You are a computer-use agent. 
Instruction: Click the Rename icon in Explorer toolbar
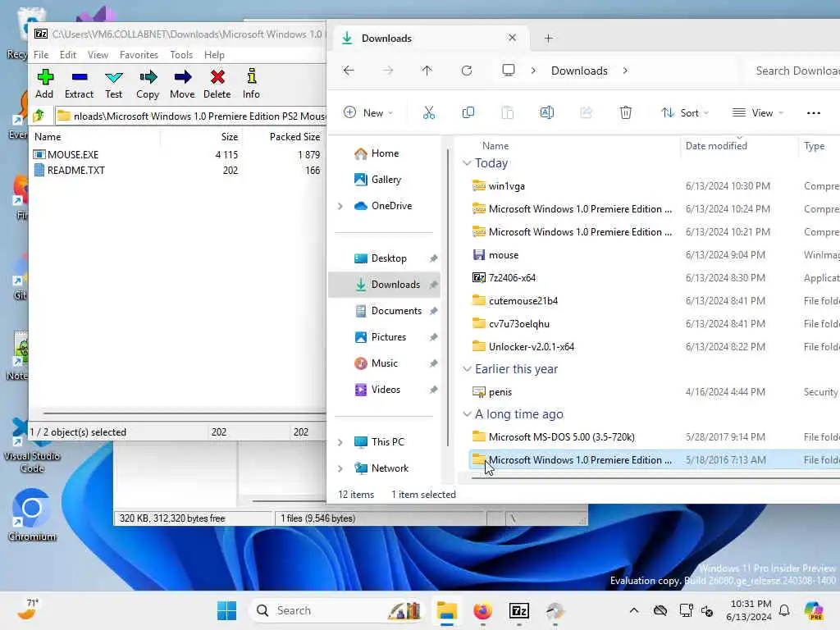[x=547, y=112]
